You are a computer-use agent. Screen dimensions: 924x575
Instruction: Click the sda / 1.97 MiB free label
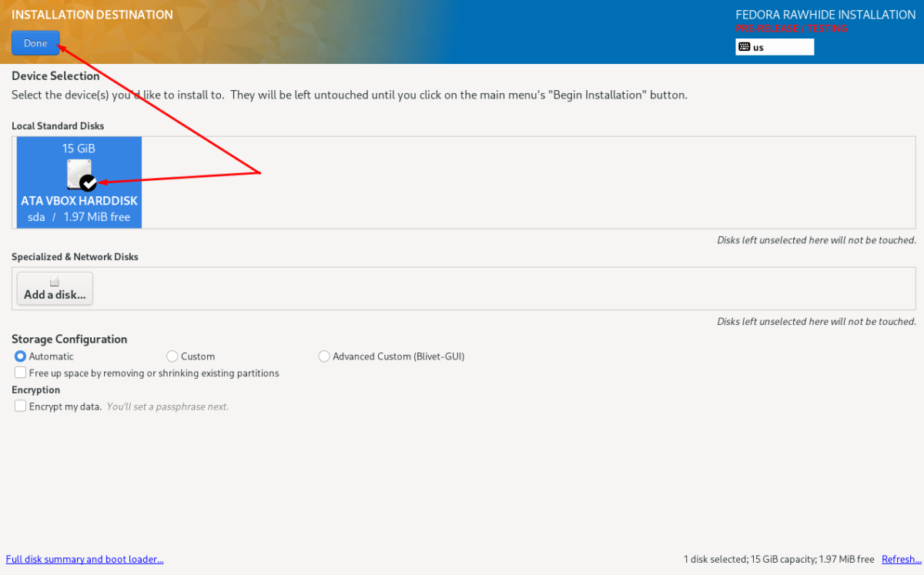coord(79,217)
